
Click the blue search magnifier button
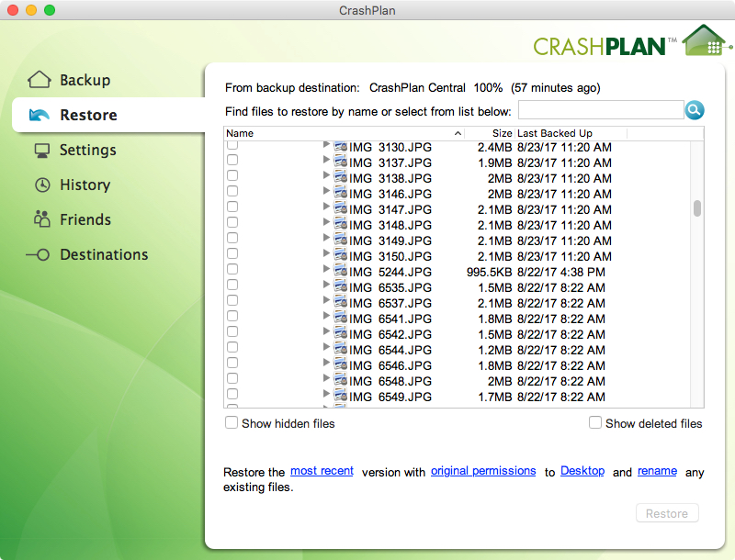(x=695, y=110)
